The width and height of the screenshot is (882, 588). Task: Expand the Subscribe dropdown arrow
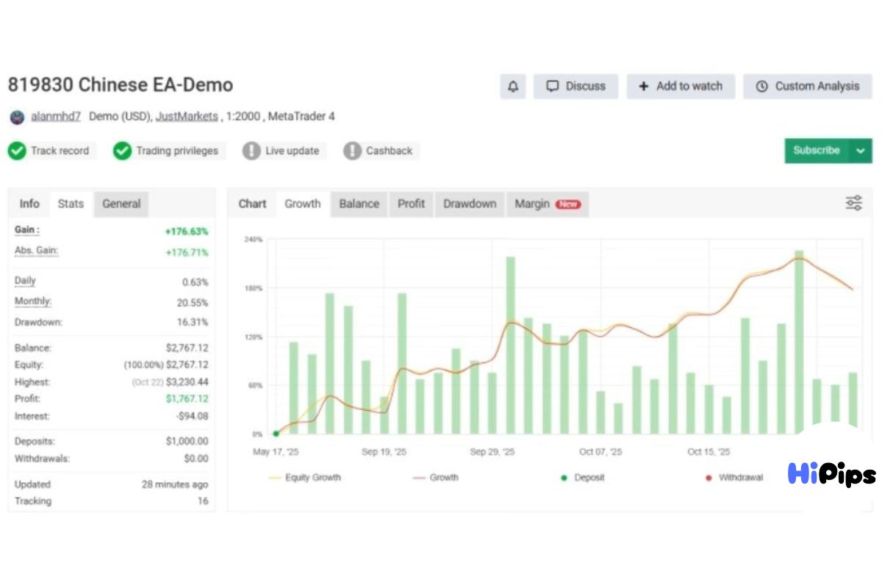pyautogui.click(x=861, y=151)
